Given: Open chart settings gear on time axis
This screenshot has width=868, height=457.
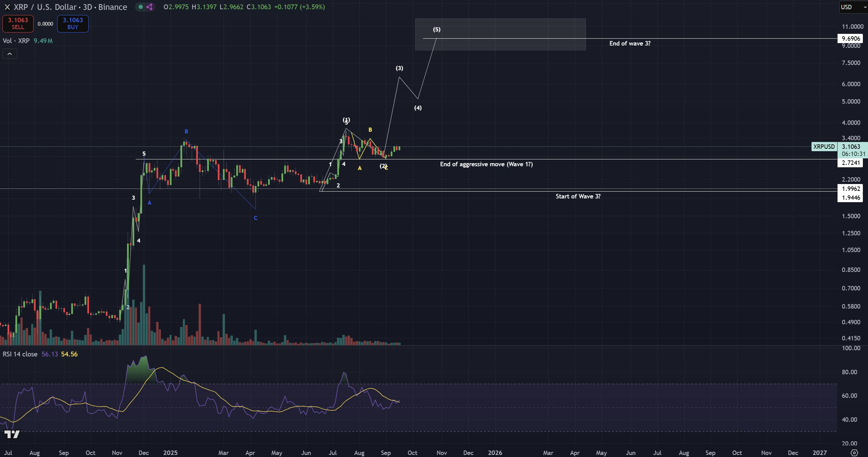Looking at the screenshot, I should (x=854, y=453).
